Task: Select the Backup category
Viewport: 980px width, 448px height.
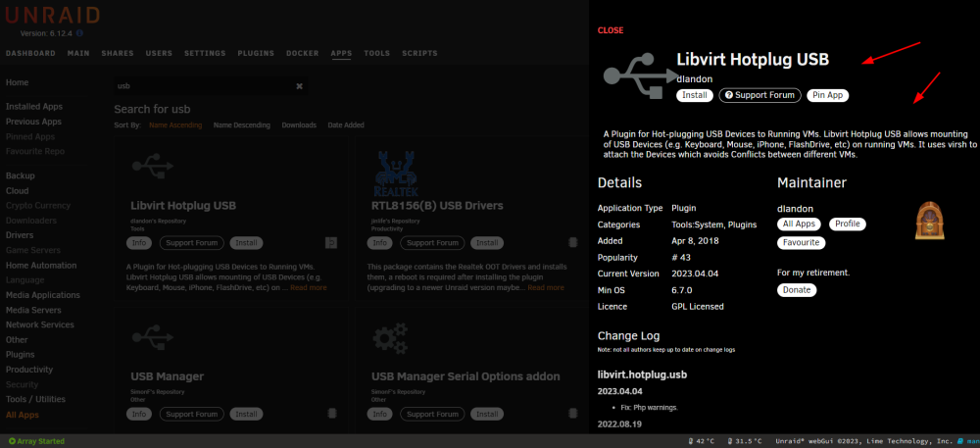Action: click(20, 175)
